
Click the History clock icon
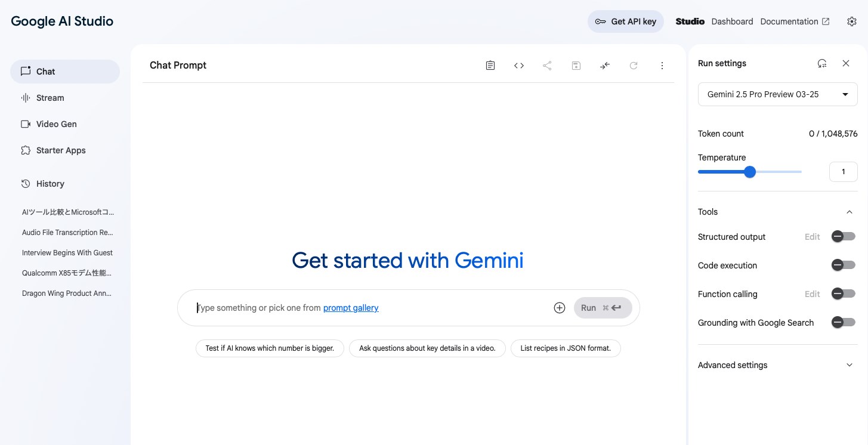point(26,184)
